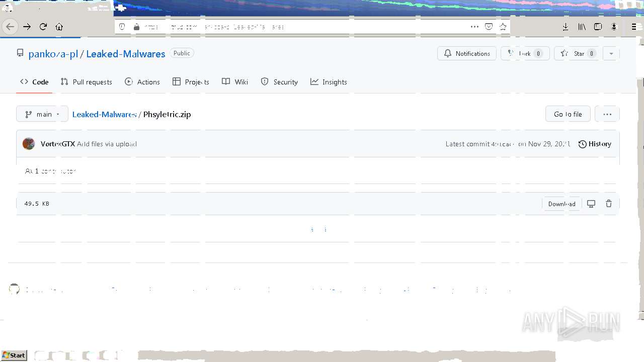Delete this file trash icon

pos(609,204)
